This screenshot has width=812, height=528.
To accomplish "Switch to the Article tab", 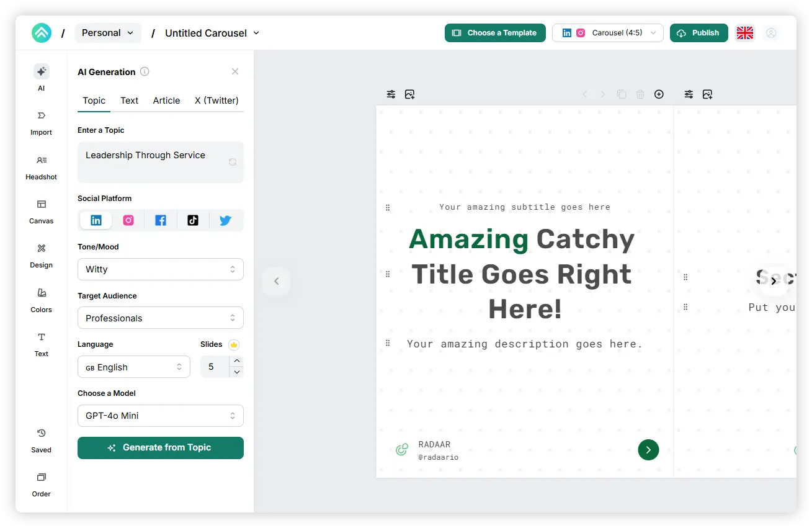I will tap(166, 101).
